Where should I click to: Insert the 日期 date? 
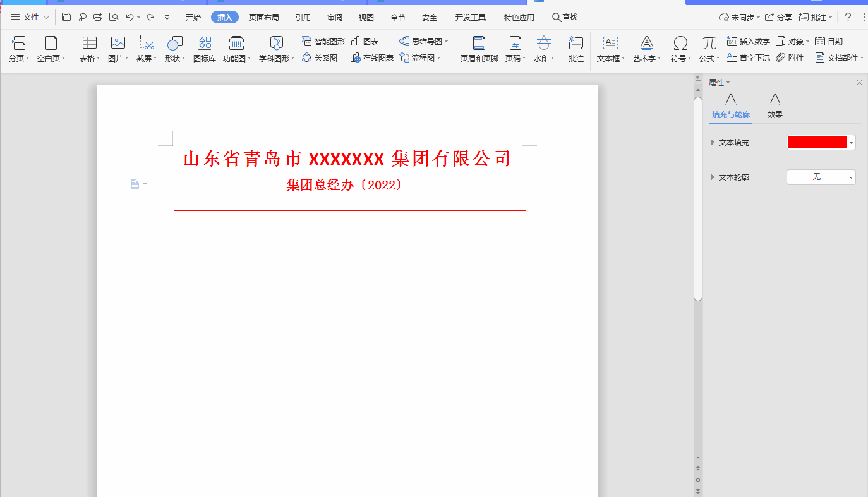829,42
